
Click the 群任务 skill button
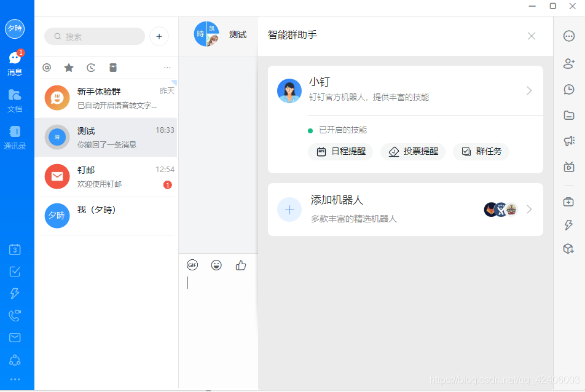[x=481, y=151]
